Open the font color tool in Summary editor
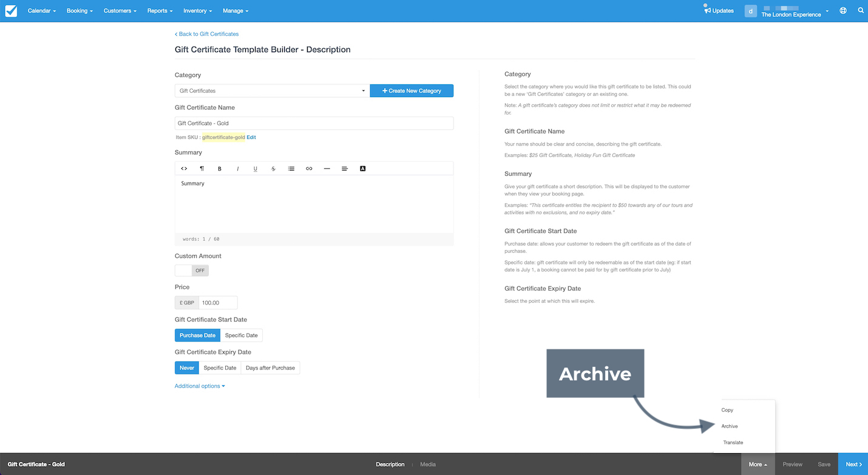Screen dimensions: 868x475 (x=363, y=169)
